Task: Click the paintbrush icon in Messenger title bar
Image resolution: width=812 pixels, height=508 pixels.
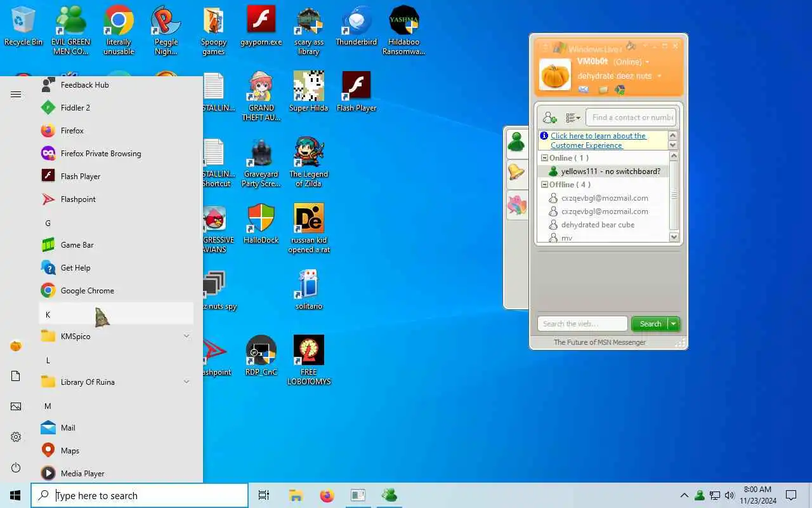Action: click(631, 46)
